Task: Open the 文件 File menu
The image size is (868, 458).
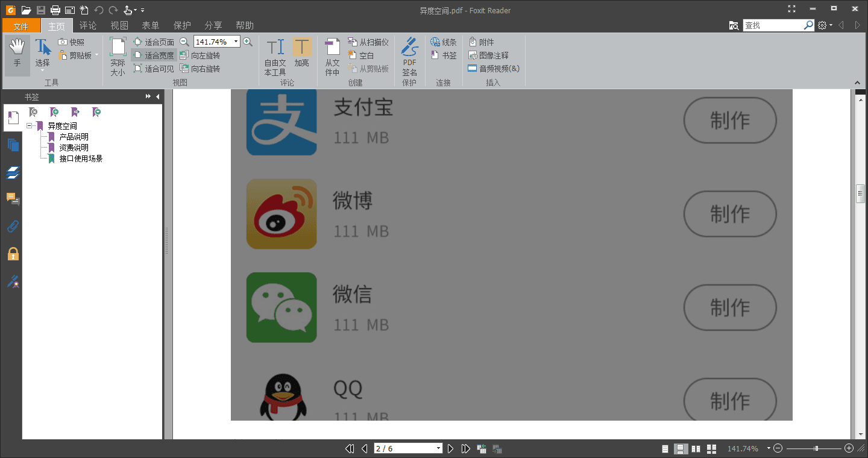Action: click(21, 25)
